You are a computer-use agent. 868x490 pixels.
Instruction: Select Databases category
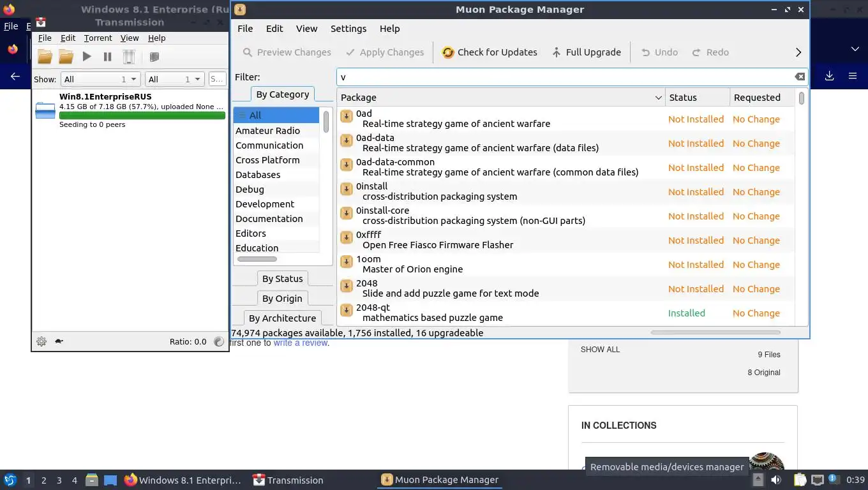click(276, 175)
